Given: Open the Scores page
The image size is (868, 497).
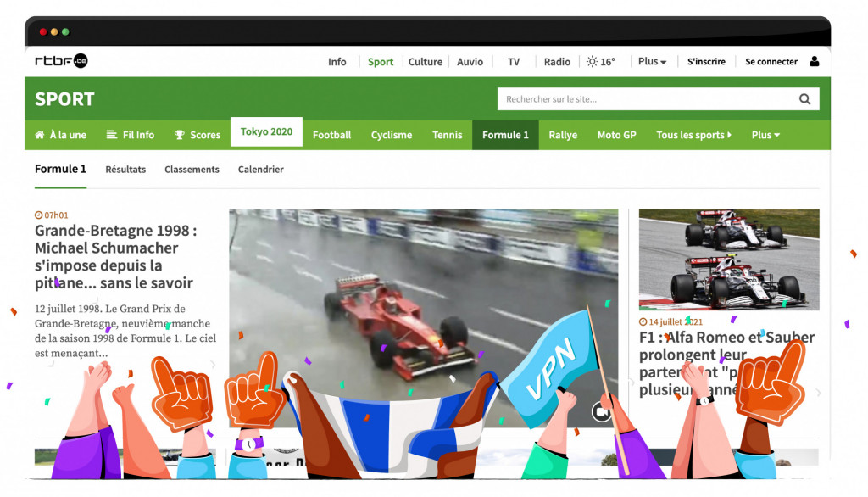Looking at the screenshot, I should pyautogui.click(x=197, y=135).
